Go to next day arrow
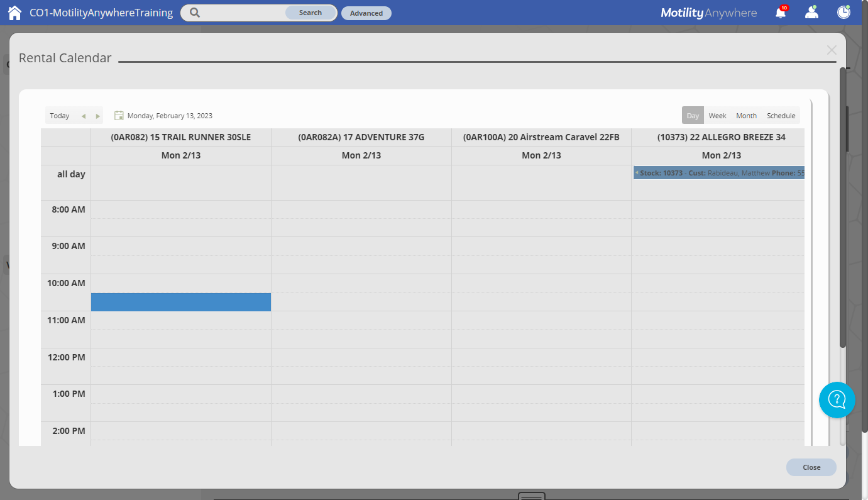 pos(98,116)
